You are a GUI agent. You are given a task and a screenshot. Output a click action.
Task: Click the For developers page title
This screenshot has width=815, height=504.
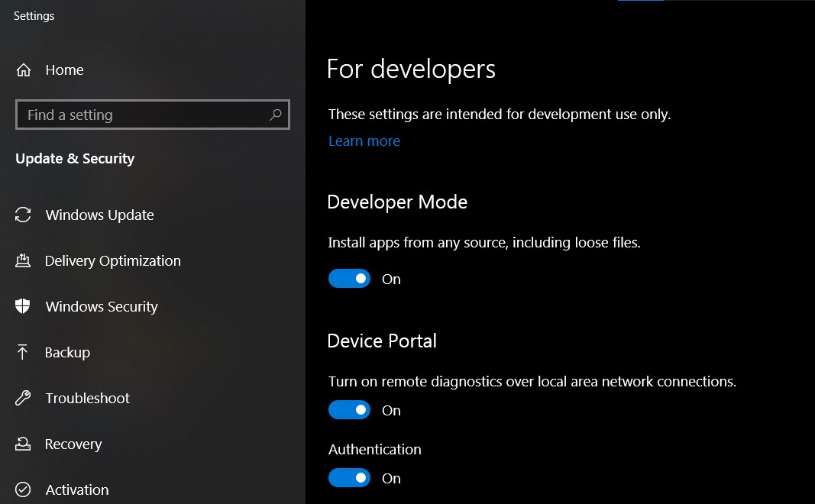(x=410, y=69)
